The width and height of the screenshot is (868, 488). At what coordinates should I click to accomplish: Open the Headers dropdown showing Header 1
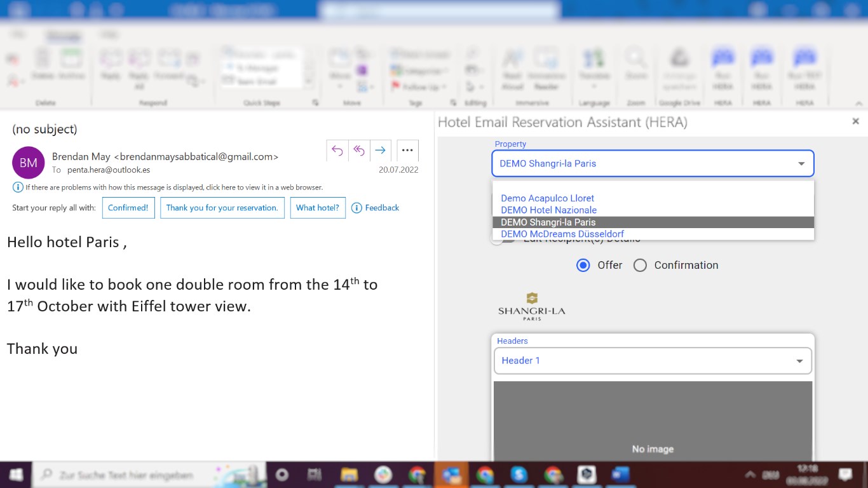click(653, 360)
